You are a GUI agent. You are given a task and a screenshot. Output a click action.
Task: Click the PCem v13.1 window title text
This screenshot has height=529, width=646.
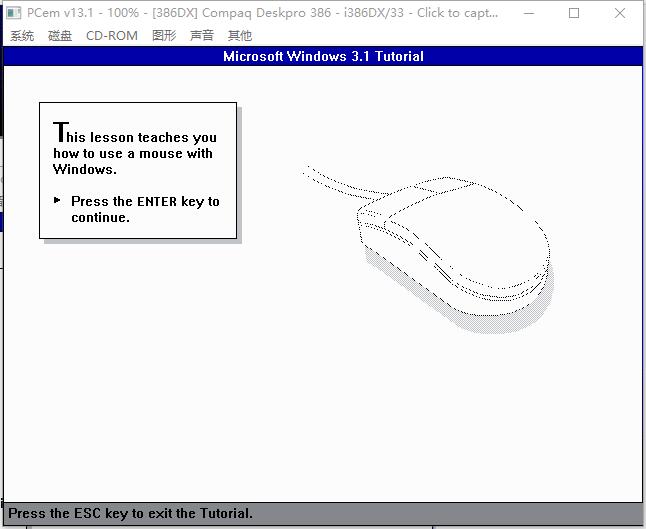[x=262, y=13]
